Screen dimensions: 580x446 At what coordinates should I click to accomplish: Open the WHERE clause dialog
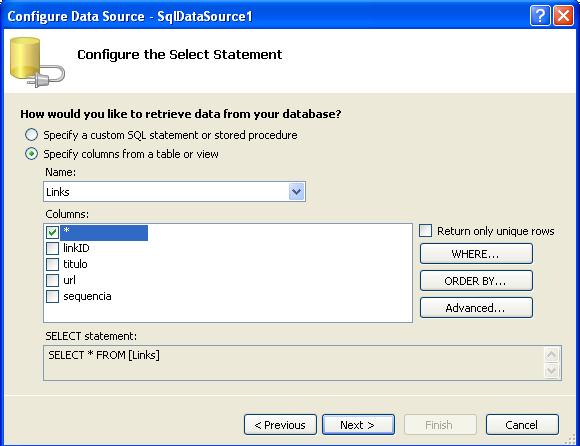476,254
